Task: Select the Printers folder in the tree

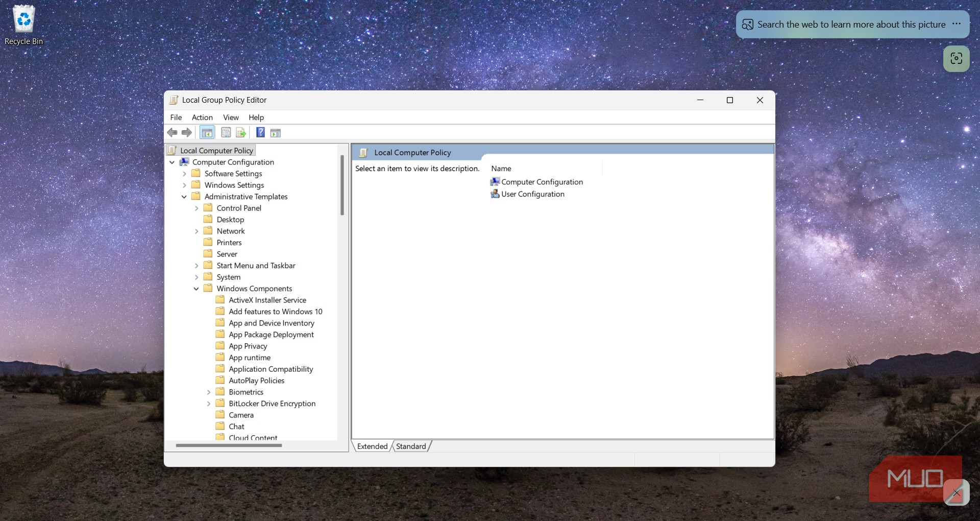Action: [229, 243]
